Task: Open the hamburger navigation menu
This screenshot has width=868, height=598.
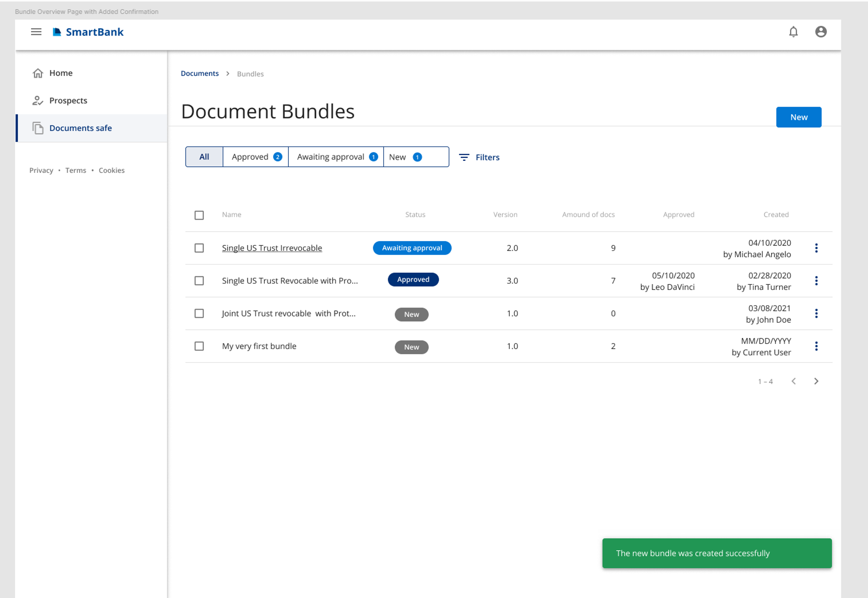Action: click(36, 32)
